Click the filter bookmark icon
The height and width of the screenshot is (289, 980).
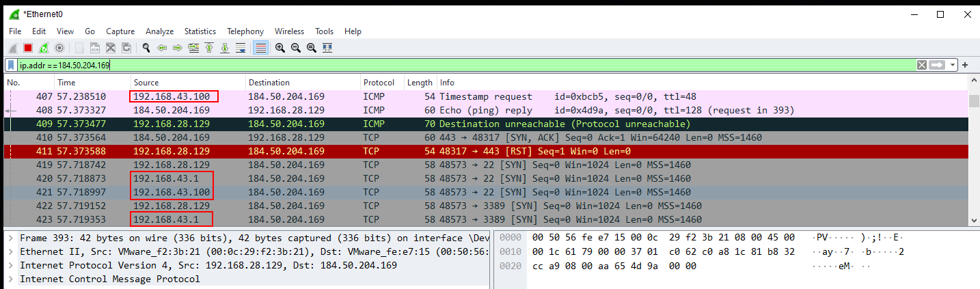pyautogui.click(x=12, y=66)
